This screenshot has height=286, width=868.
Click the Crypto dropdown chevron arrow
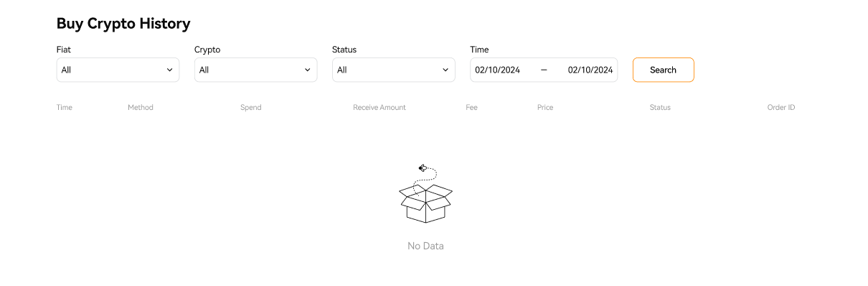click(307, 70)
